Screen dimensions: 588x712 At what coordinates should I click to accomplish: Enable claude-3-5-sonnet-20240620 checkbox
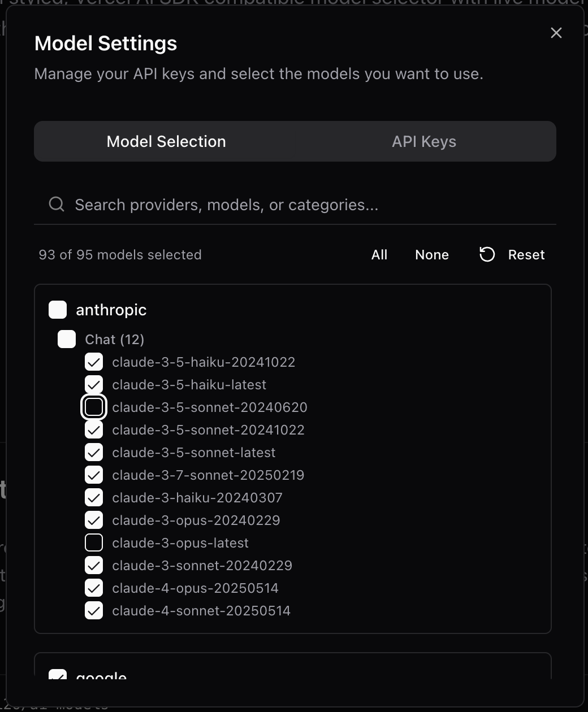tap(94, 407)
